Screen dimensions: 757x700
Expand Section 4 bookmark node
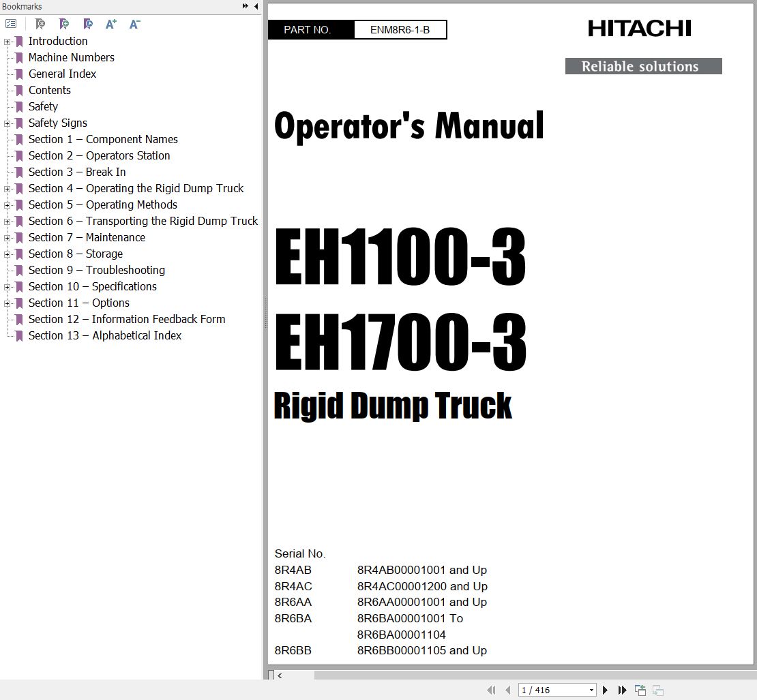pyautogui.click(x=7, y=189)
